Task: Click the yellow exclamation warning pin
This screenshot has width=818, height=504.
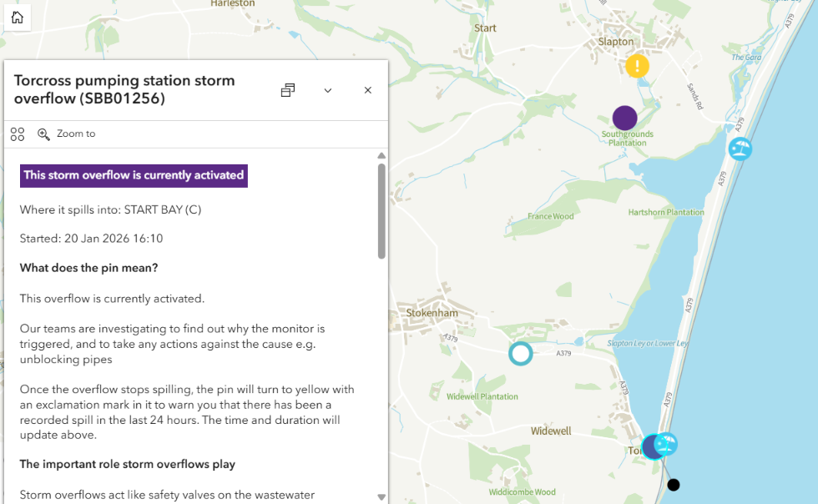Action: click(637, 66)
